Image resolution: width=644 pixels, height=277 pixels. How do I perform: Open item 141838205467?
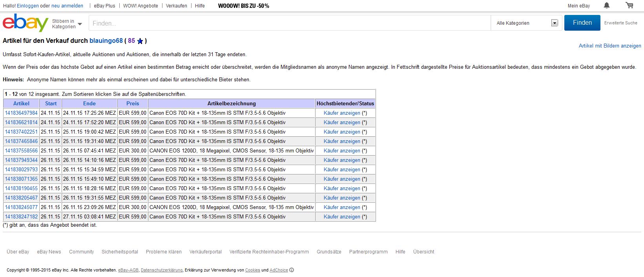pos(21,198)
